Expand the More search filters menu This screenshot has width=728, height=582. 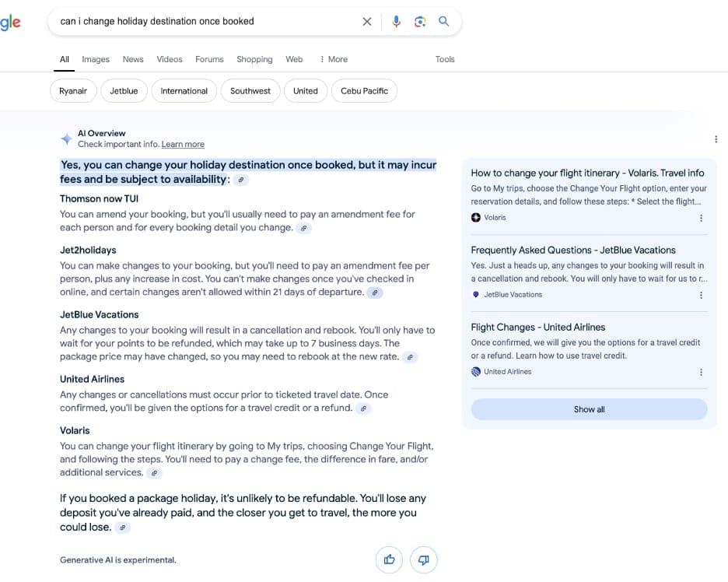click(x=334, y=59)
